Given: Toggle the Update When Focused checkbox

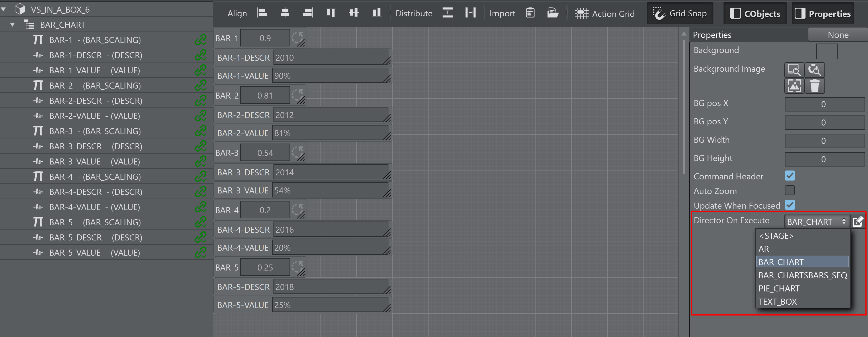Looking at the screenshot, I should [x=789, y=205].
